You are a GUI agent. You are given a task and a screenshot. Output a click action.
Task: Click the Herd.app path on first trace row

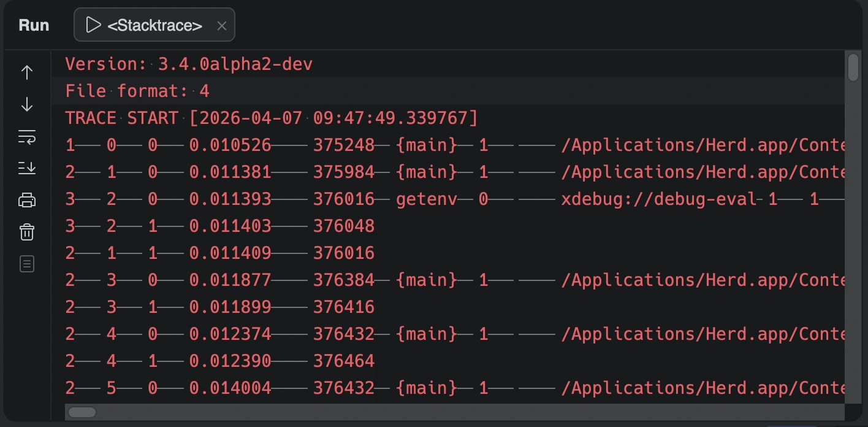(703, 145)
